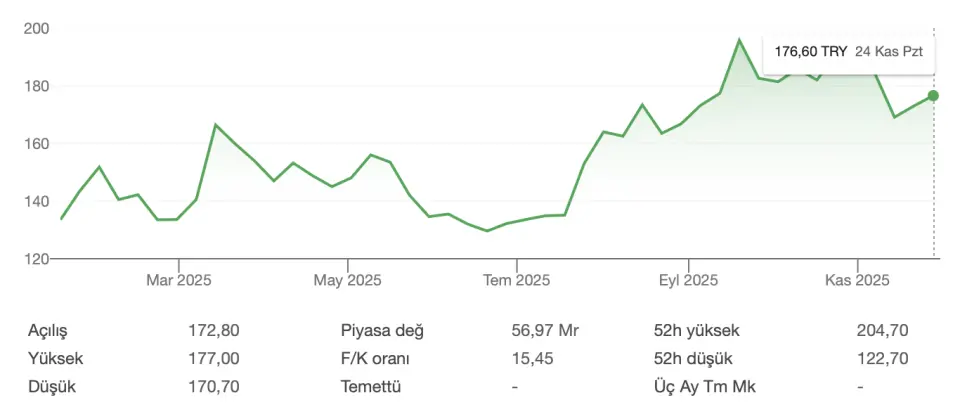Click the 24 Kas Pzt date in tooltip
The image size is (960, 419).
point(888,51)
